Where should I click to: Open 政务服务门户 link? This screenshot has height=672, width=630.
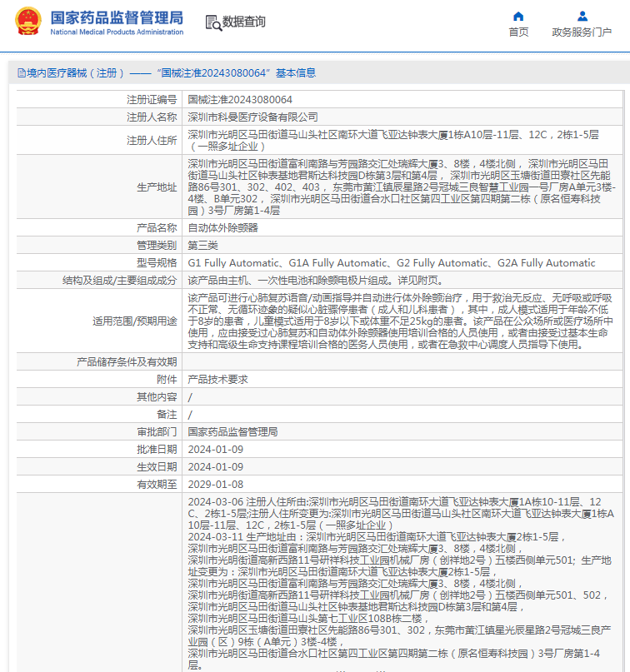coord(582,32)
